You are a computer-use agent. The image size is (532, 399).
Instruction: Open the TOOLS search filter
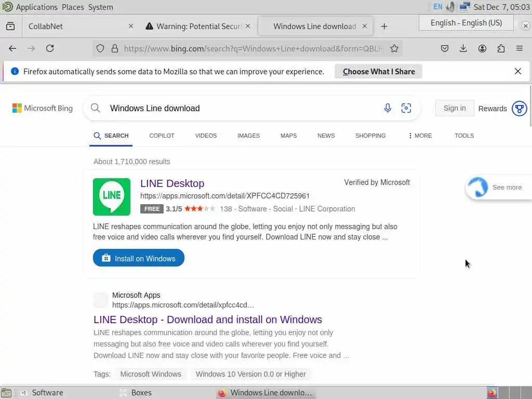[464, 136]
